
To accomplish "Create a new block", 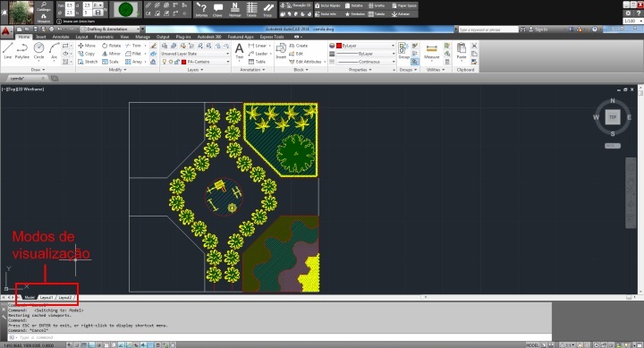I will (x=299, y=46).
